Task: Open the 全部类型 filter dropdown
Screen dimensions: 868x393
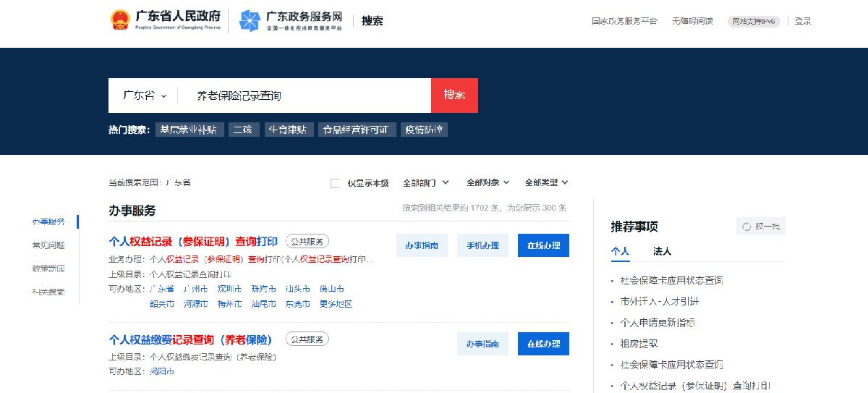Action: 546,183
